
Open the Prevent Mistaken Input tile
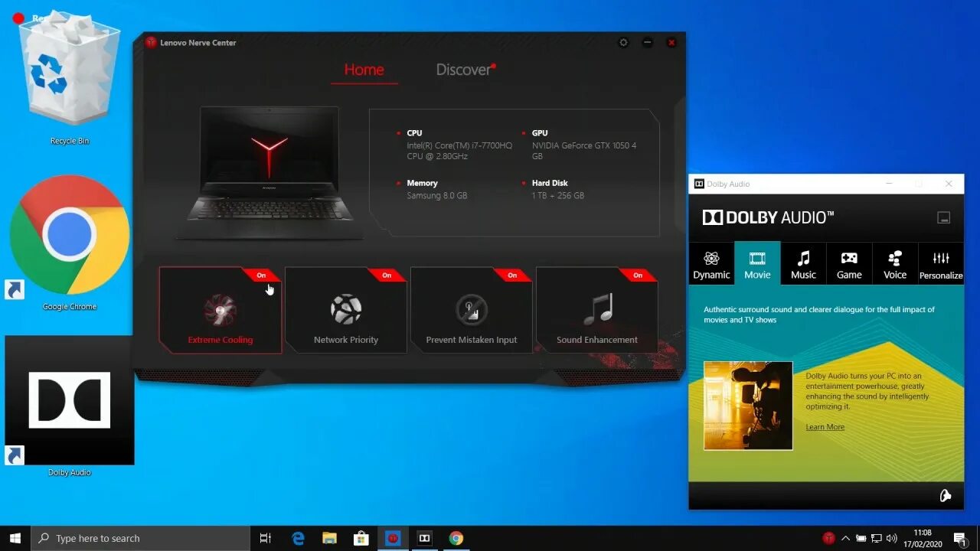pos(472,310)
